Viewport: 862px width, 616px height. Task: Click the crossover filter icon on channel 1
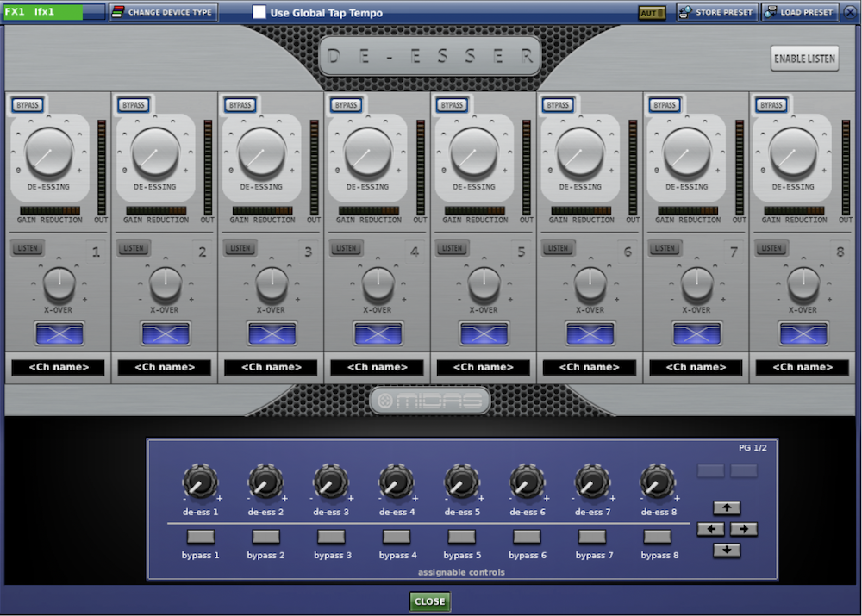tap(58, 332)
